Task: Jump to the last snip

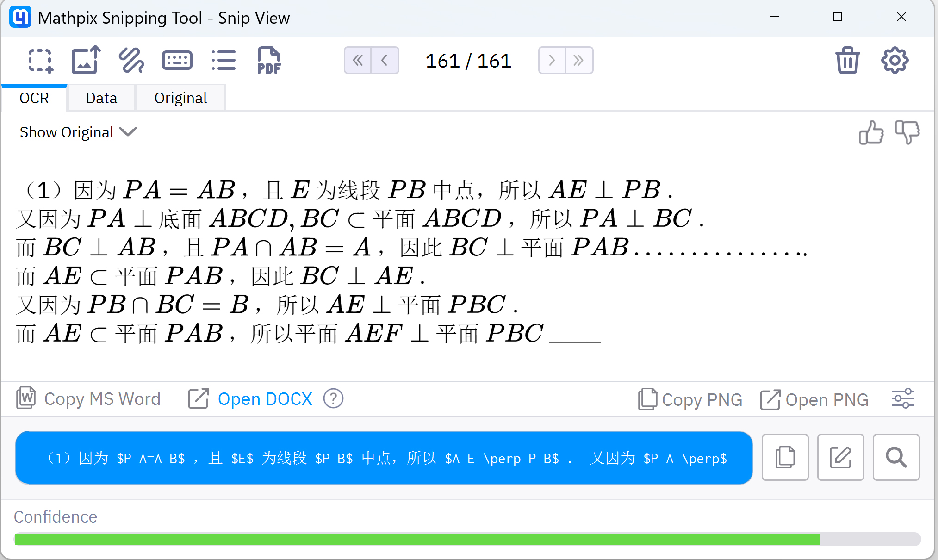Action: click(x=579, y=60)
